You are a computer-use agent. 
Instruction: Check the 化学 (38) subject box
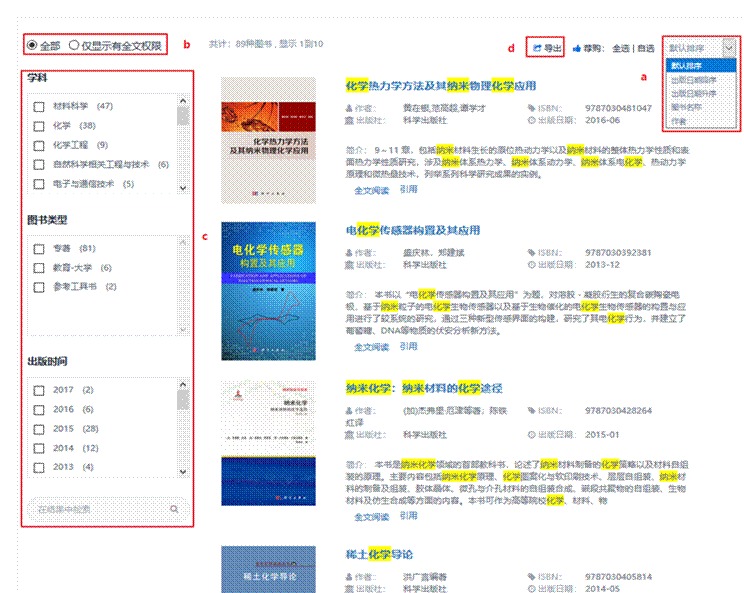[39, 126]
